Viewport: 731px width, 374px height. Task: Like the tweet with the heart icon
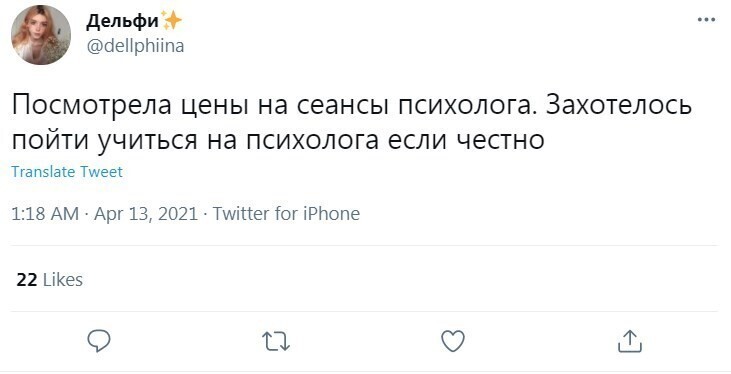[x=453, y=341]
